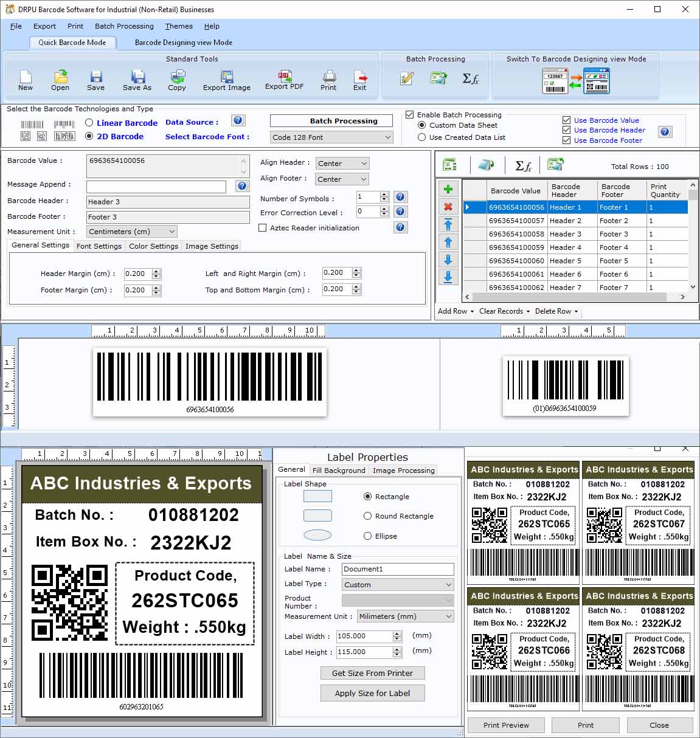Click the help icon for Number of Symbols
The image size is (700, 738).
point(400,197)
